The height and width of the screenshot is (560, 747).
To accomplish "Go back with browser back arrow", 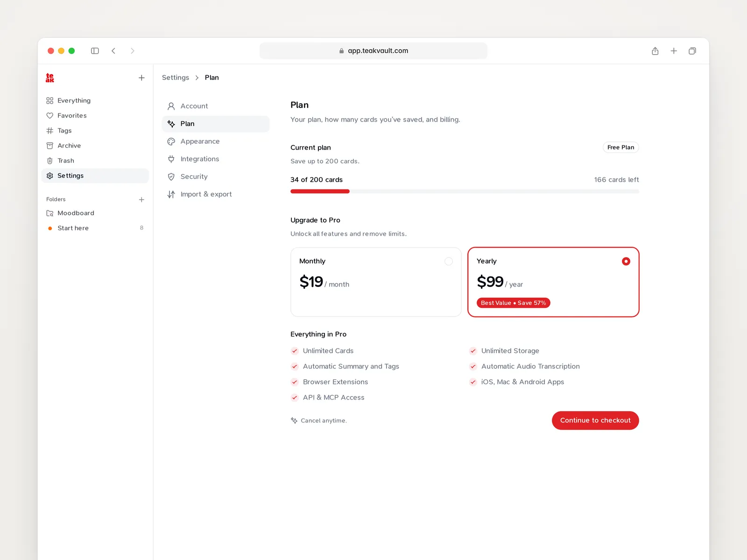I will (x=113, y=51).
